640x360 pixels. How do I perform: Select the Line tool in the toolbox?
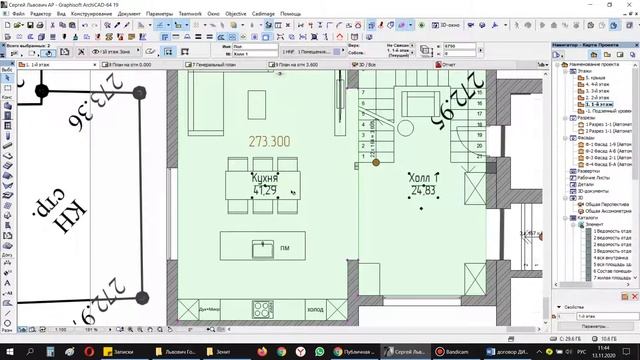tap(7, 313)
